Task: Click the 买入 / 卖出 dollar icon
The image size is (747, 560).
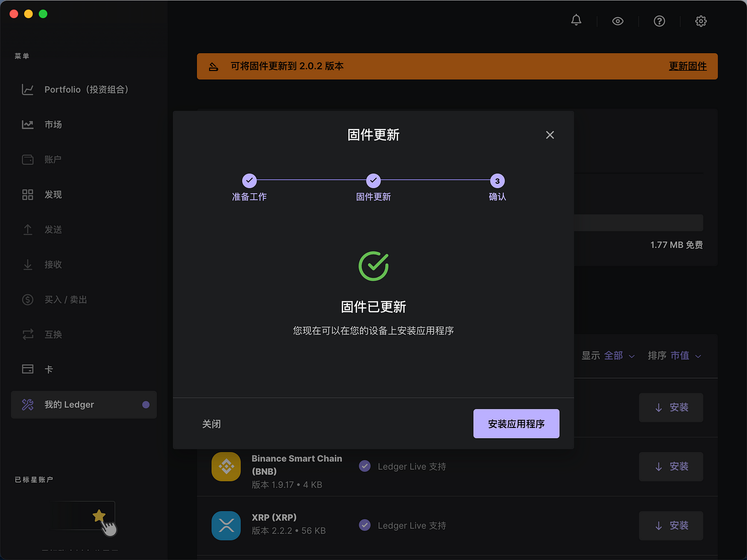Action: click(x=28, y=300)
